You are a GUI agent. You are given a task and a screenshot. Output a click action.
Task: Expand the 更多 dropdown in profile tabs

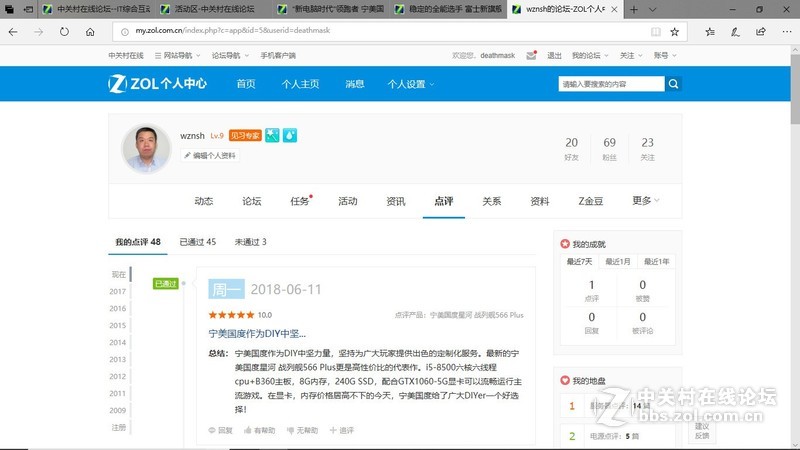click(645, 201)
